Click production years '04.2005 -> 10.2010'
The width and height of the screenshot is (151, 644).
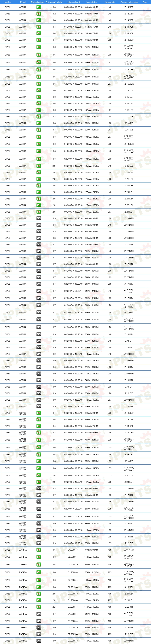73,219
